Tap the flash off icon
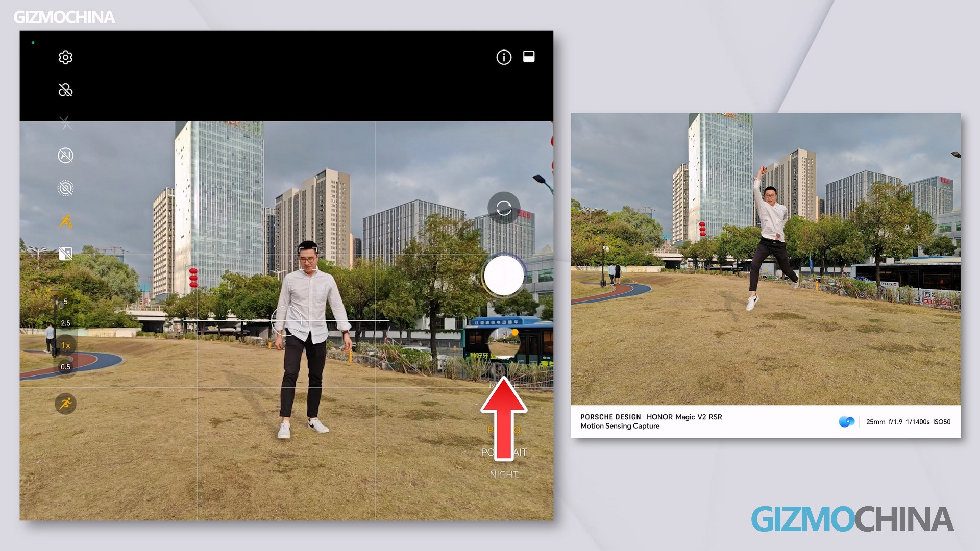 click(x=65, y=122)
